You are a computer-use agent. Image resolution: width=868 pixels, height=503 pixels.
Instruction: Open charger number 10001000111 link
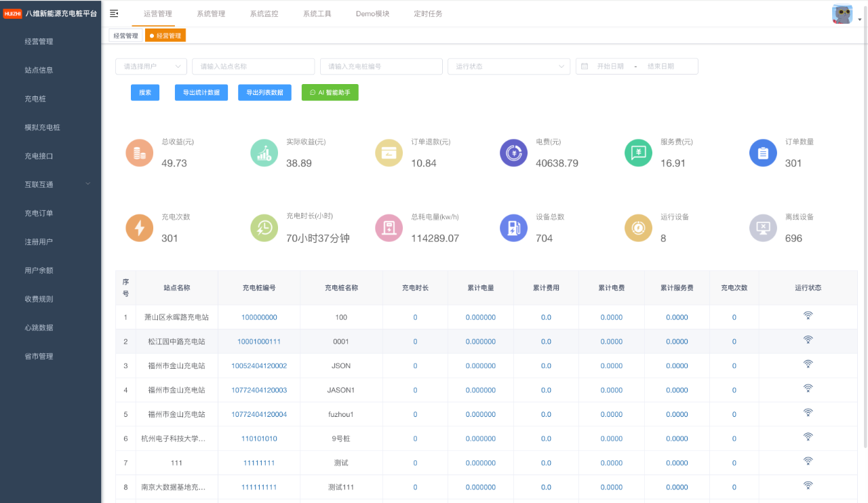tap(259, 342)
